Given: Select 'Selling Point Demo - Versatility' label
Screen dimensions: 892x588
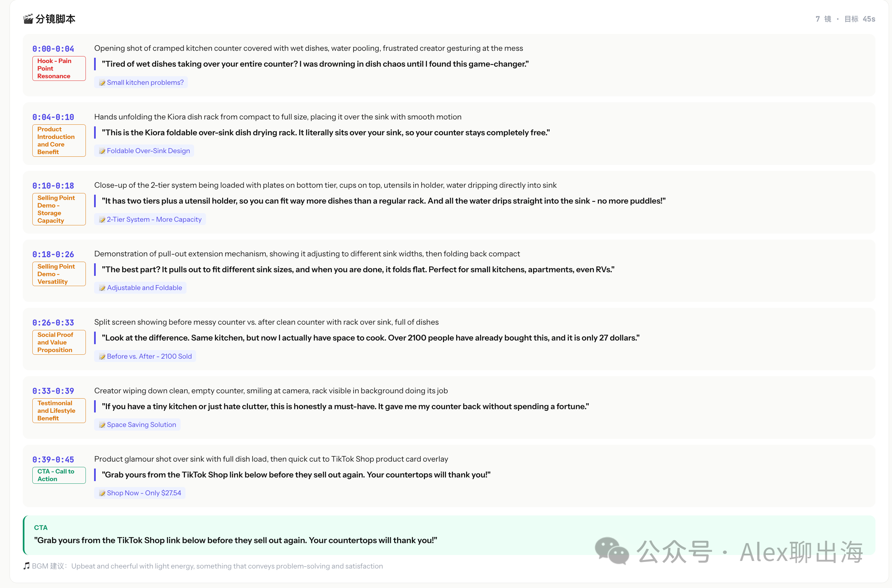Looking at the screenshot, I should tap(59, 274).
